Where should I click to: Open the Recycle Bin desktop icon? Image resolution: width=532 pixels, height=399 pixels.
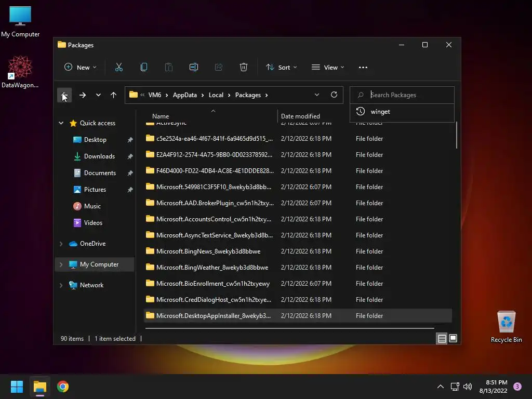[x=506, y=327]
